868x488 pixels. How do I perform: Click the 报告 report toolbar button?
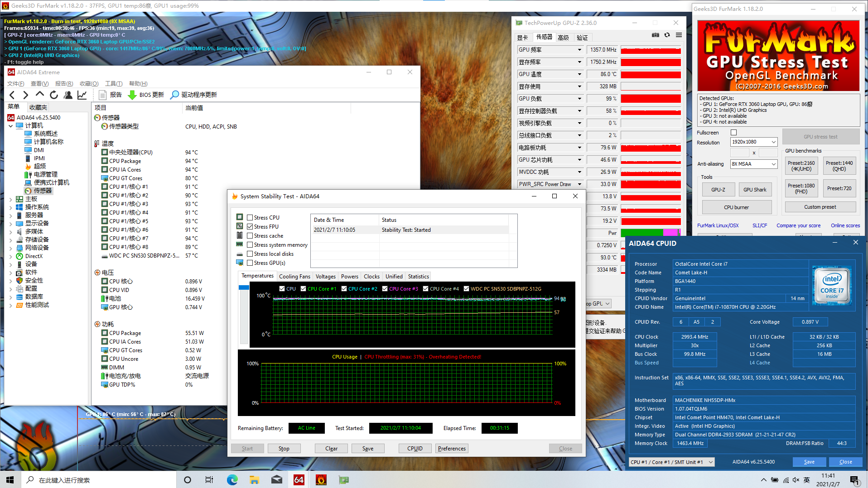pos(111,95)
